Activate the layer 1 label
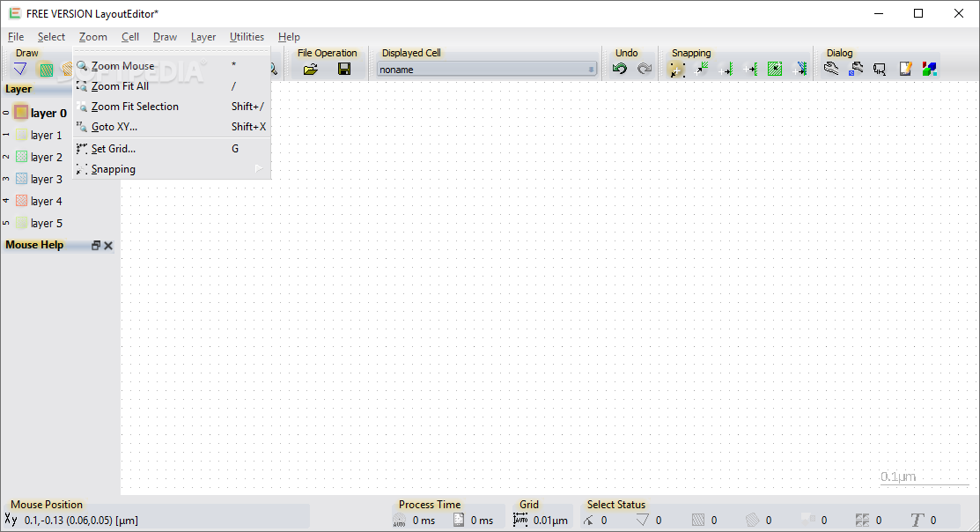The width and height of the screenshot is (980, 532). 47,135
